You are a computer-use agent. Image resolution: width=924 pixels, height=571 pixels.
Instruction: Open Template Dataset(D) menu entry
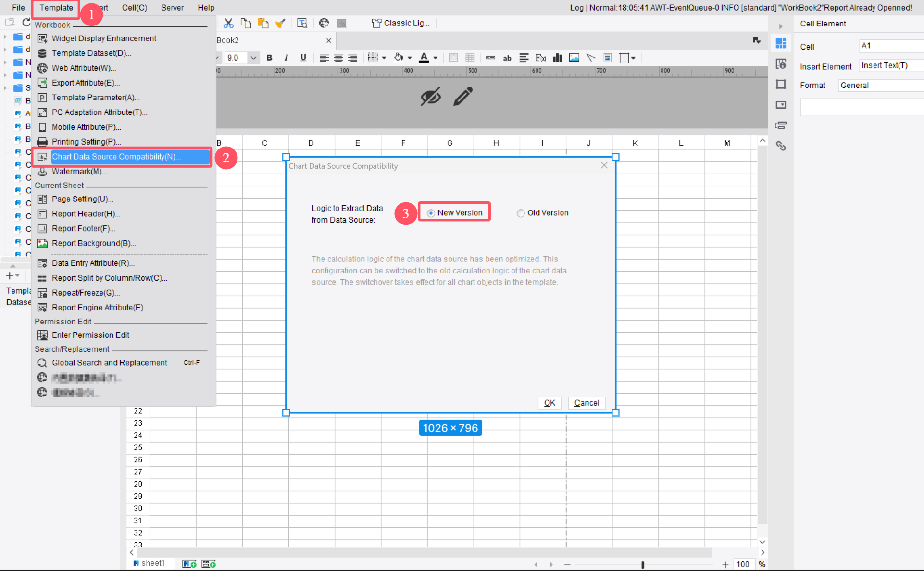[91, 53]
